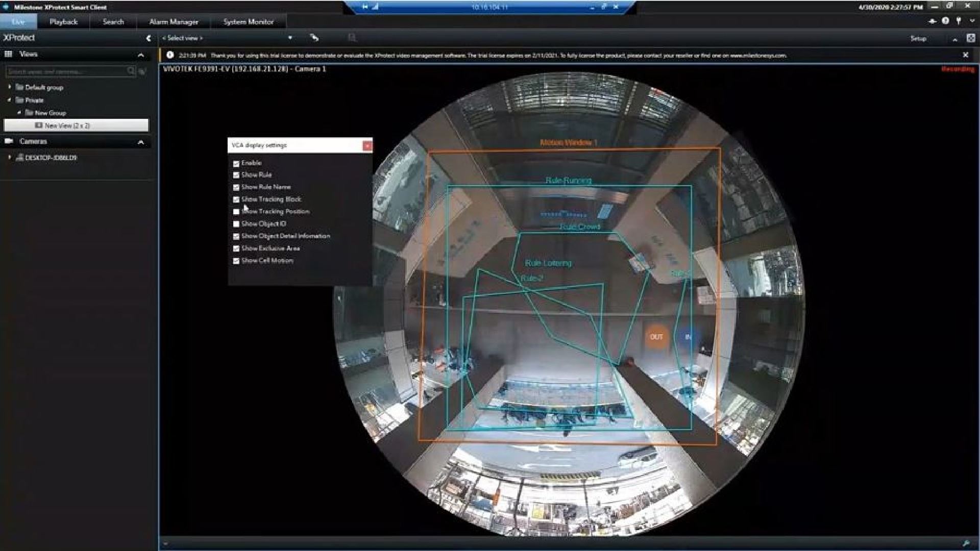Image resolution: width=980 pixels, height=551 pixels.
Task: Toggle Show Rule checkbox
Action: 236,176
